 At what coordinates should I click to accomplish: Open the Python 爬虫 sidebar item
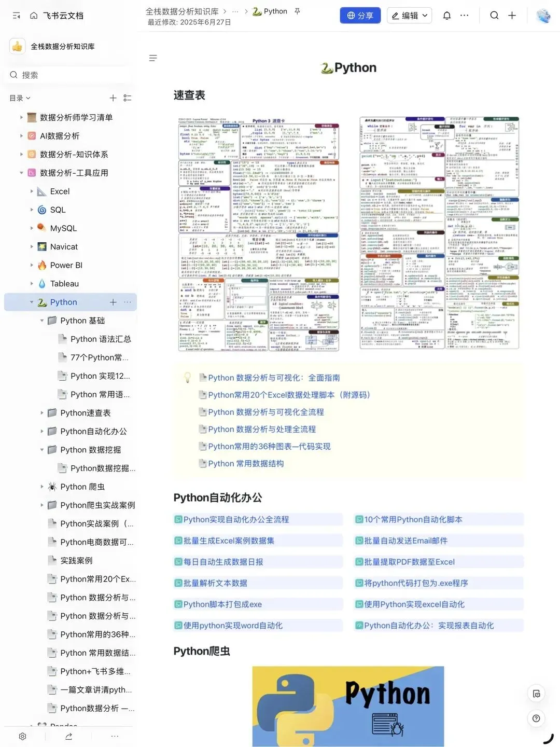[x=82, y=487]
